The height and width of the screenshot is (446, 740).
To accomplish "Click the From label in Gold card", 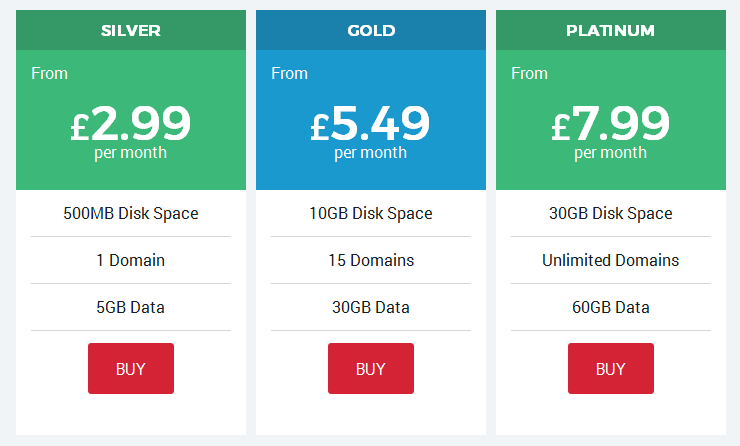I will 289,74.
